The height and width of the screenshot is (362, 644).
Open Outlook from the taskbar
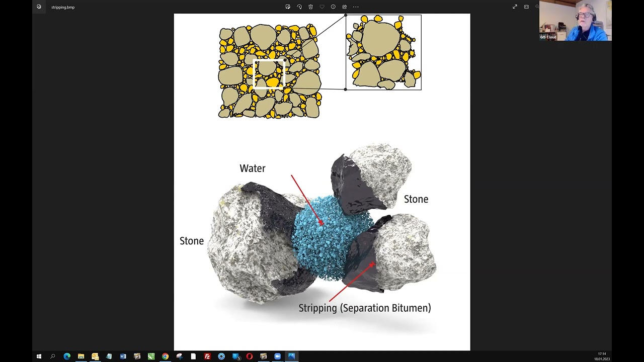pos(95,356)
